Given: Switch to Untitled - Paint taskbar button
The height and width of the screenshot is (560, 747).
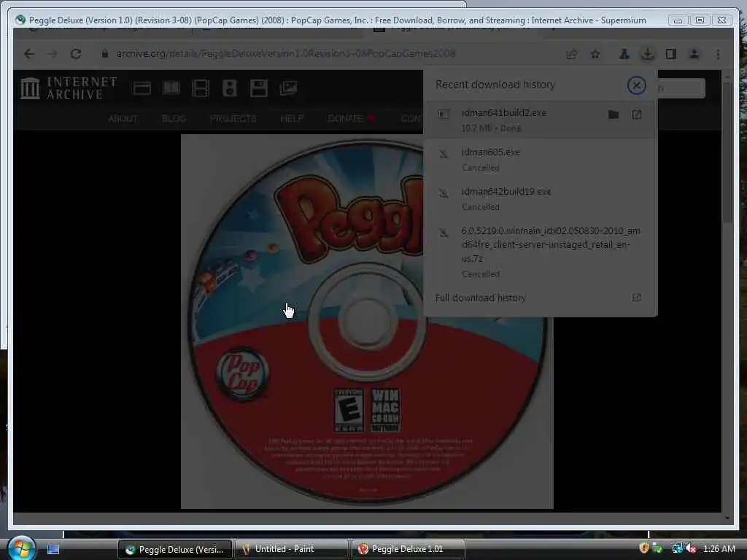Looking at the screenshot, I should coord(292,549).
